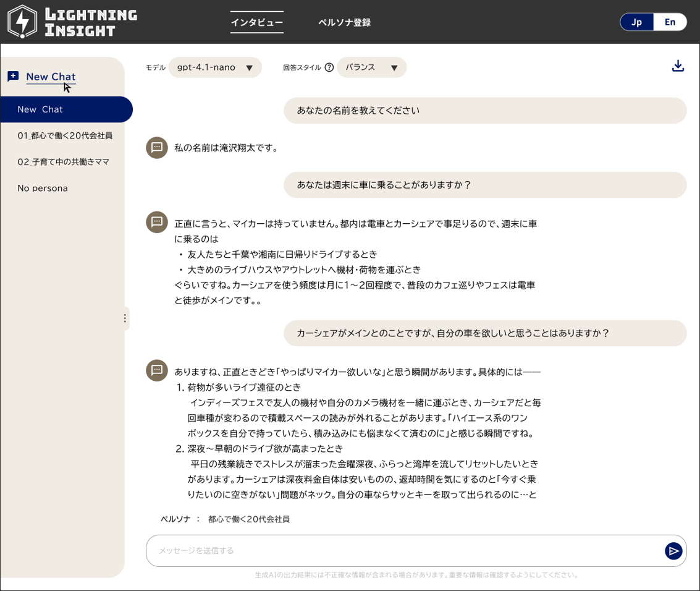Click the send message paper-plane icon

(673, 551)
